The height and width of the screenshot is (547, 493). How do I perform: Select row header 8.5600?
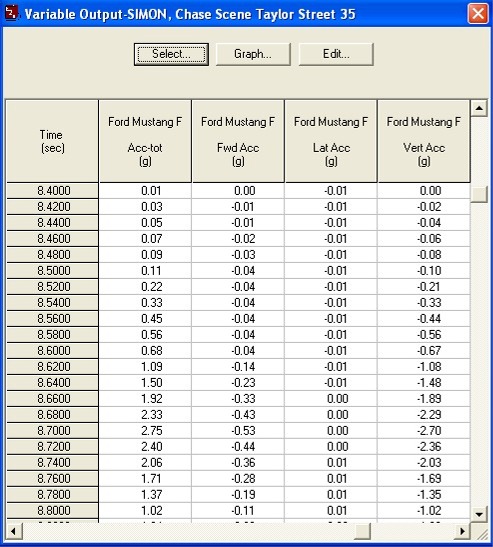click(x=52, y=319)
